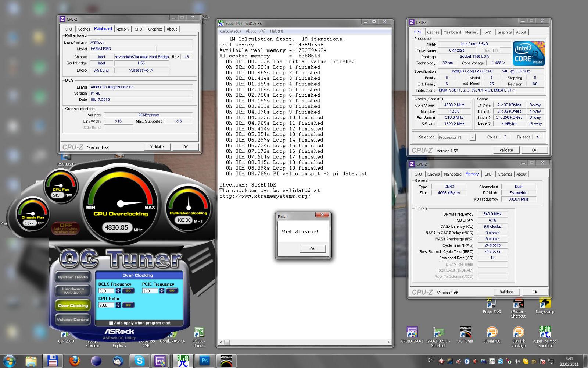Open the super_pi_mod desktop shortcut

pos(545,336)
